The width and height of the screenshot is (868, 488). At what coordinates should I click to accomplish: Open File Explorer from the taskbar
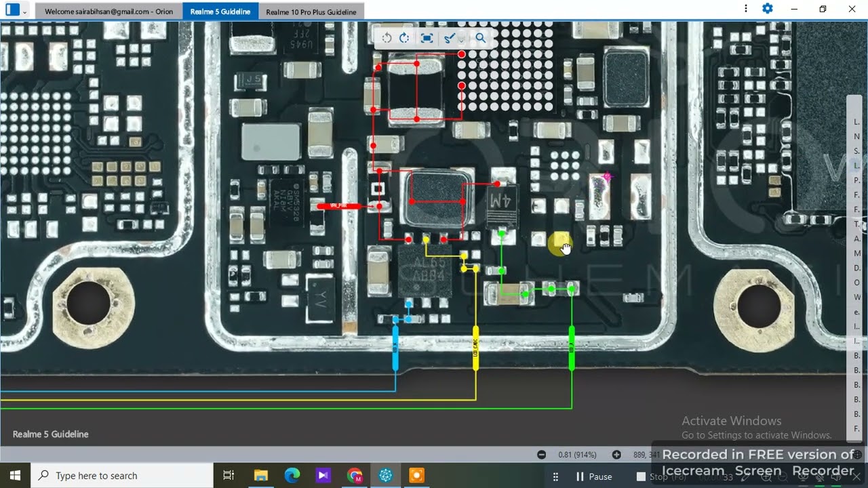click(261, 476)
